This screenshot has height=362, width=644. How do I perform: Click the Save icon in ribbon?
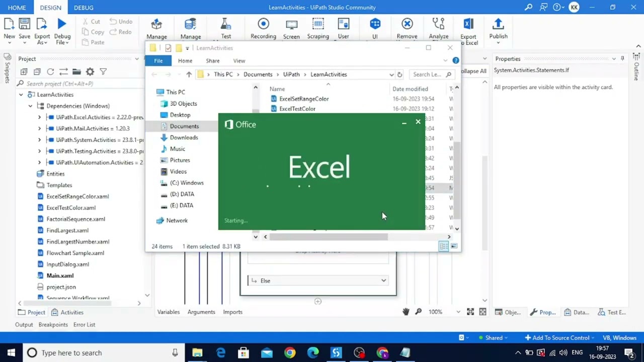[24, 24]
